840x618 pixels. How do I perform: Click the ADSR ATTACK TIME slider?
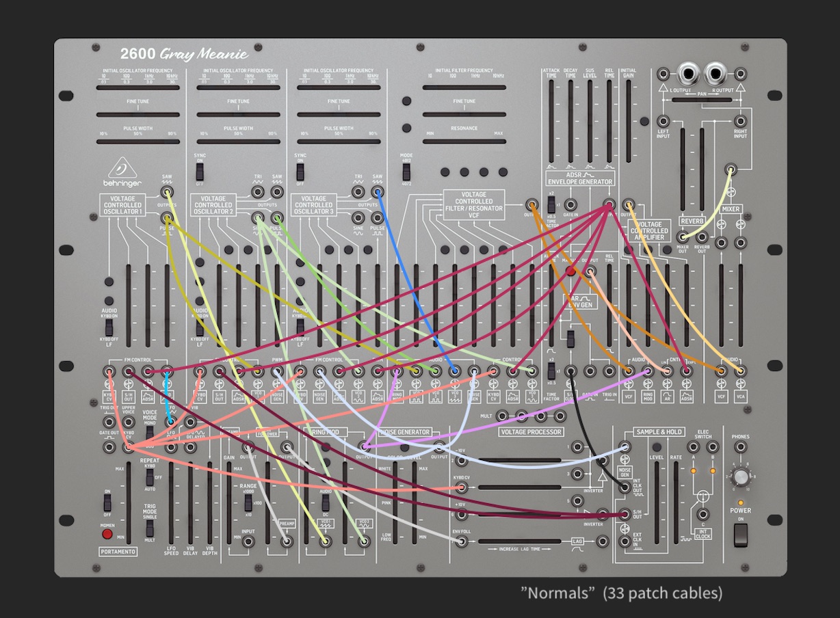point(551,123)
